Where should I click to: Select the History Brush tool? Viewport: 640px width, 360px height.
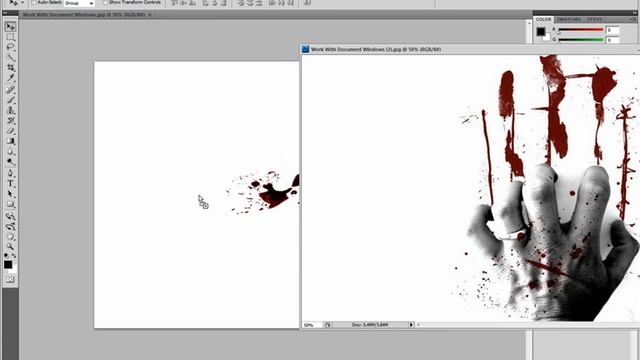[10, 120]
